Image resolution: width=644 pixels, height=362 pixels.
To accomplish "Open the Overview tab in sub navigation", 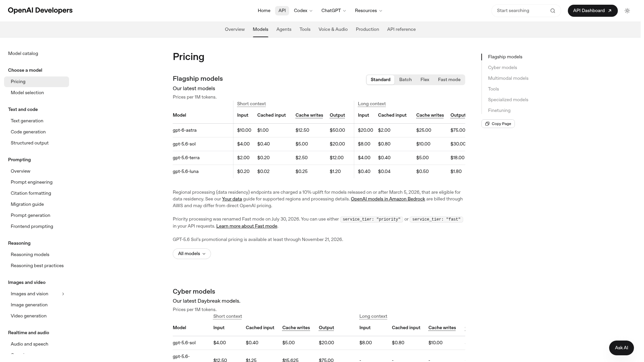I will click(235, 29).
